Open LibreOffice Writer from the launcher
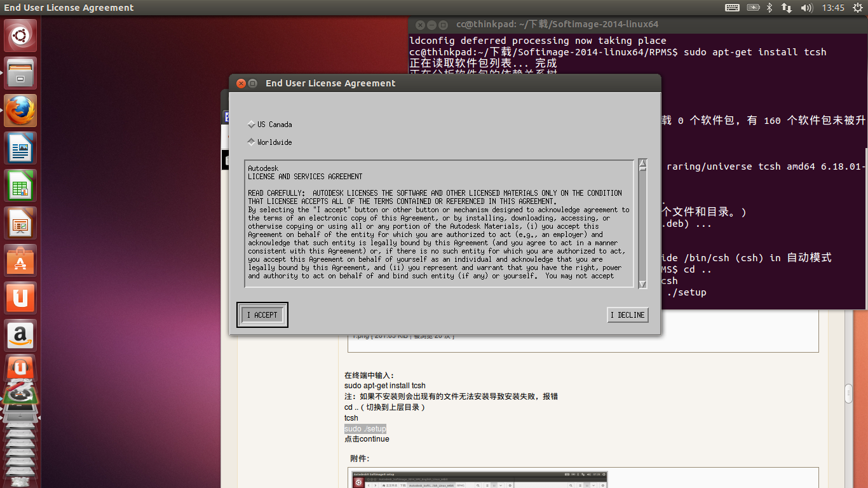This screenshot has width=868, height=488. point(21,148)
